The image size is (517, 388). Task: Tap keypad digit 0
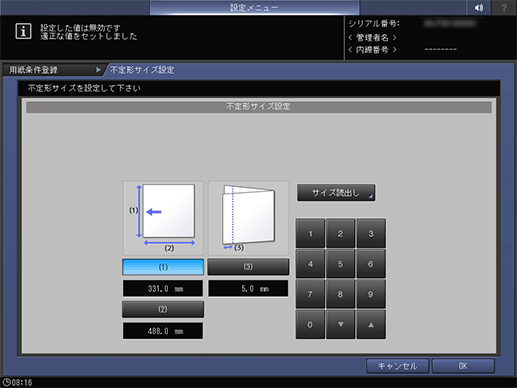310,325
